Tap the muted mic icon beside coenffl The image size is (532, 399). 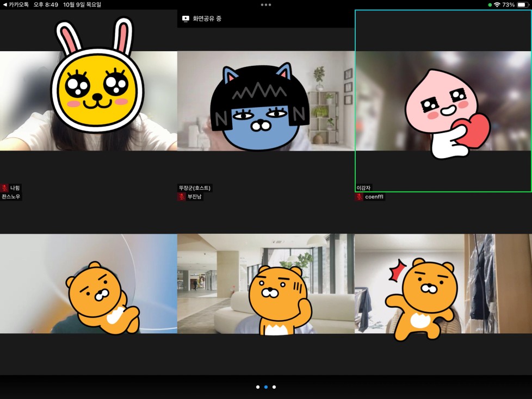pos(359,197)
